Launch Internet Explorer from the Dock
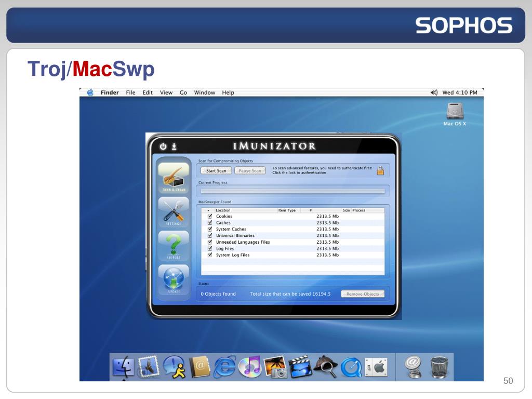Screen dimensions: 532x399 click(224, 367)
